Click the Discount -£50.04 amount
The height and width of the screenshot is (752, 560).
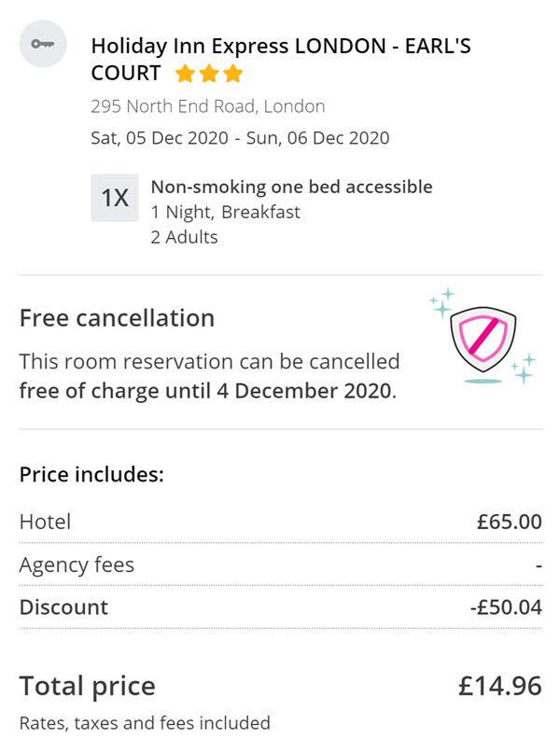point(506,607)
